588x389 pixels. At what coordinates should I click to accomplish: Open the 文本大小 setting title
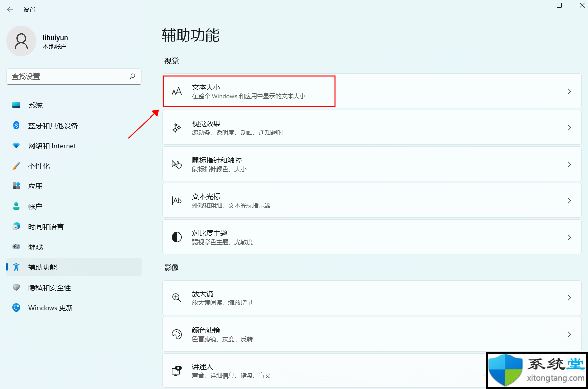206,87
